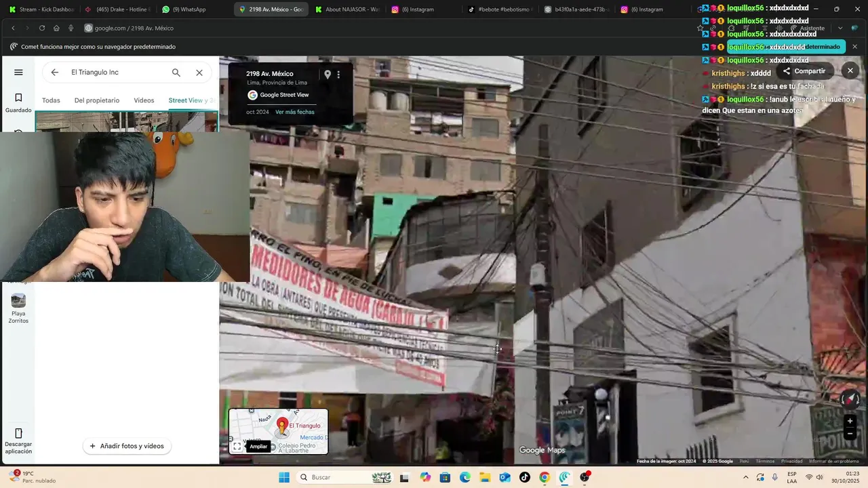Show hidden system tray icons

coord(745,477)
